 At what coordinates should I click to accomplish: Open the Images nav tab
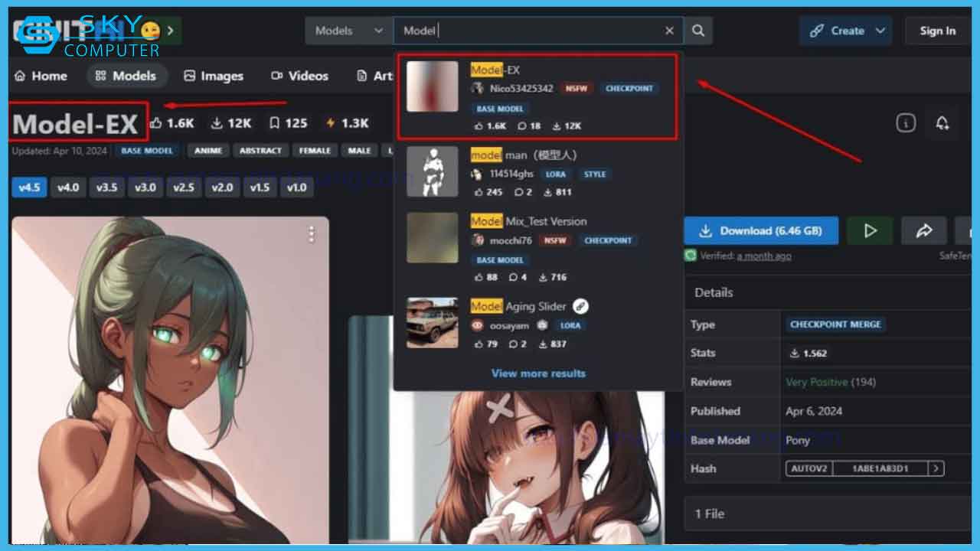[x=214, y=76]
